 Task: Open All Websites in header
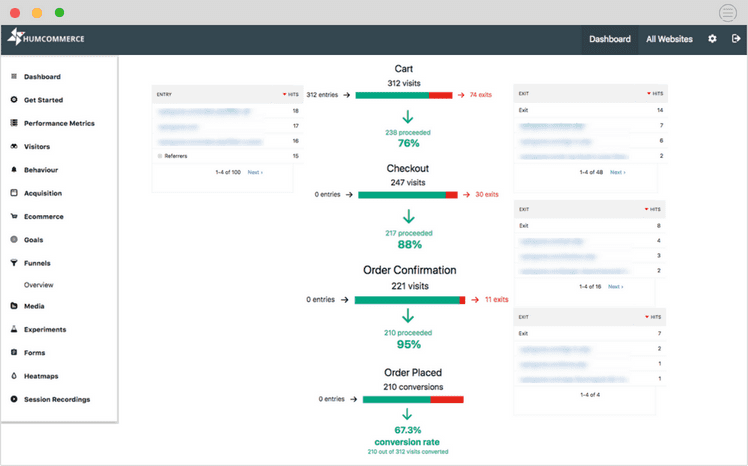pyautogui.click(x=669, y=39)
